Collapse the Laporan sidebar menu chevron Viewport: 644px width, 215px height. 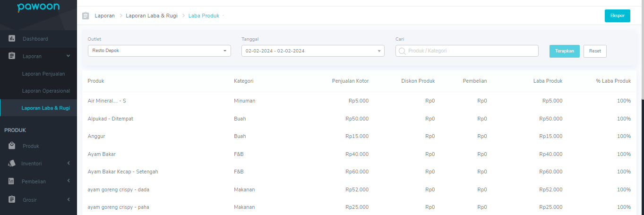(68, 56)
